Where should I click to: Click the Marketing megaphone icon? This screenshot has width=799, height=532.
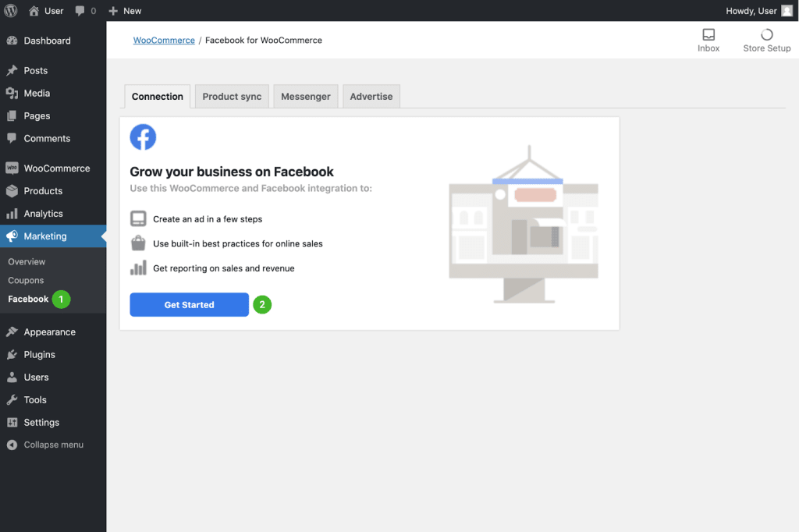(x=12, y=236)
